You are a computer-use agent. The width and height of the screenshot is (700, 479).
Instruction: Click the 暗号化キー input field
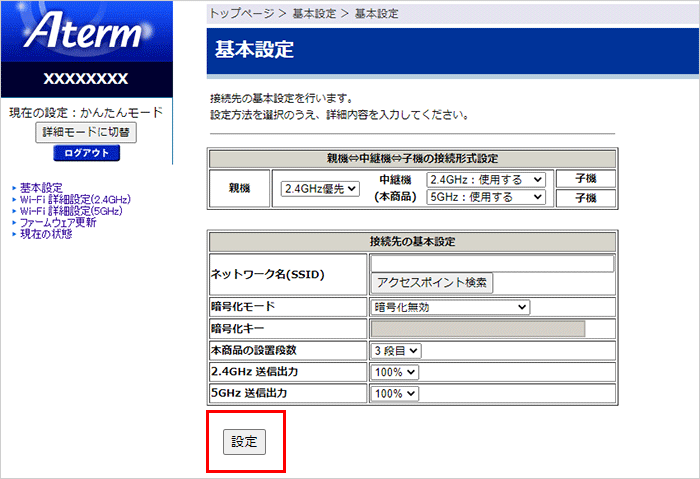click(x=477, y=329)
